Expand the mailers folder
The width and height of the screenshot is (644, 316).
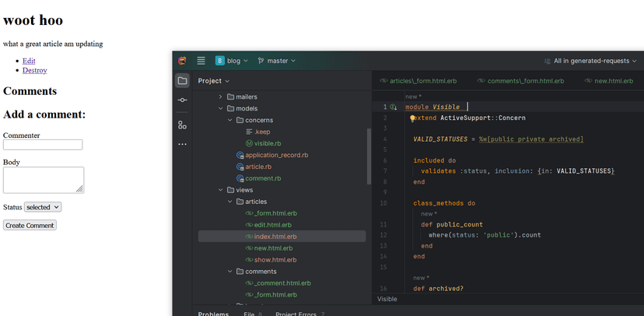[221, 97]
